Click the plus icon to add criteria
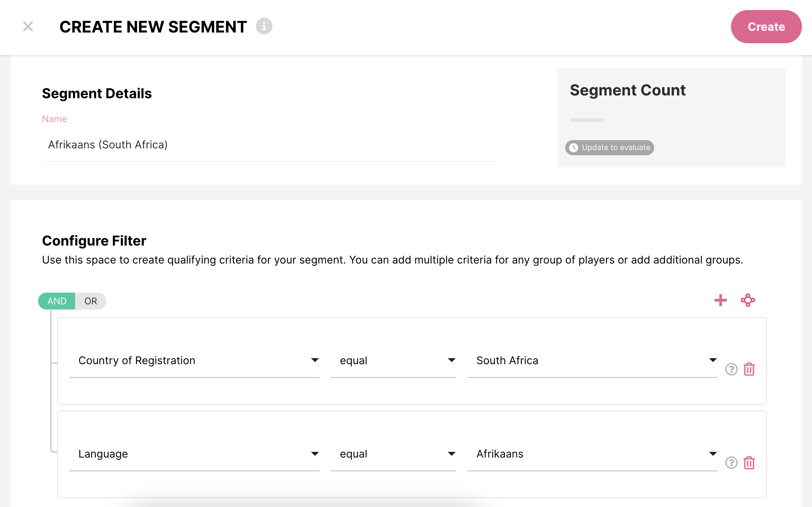Screen dimensions: 812x507 pyautogui.click(x=720, y=300)
